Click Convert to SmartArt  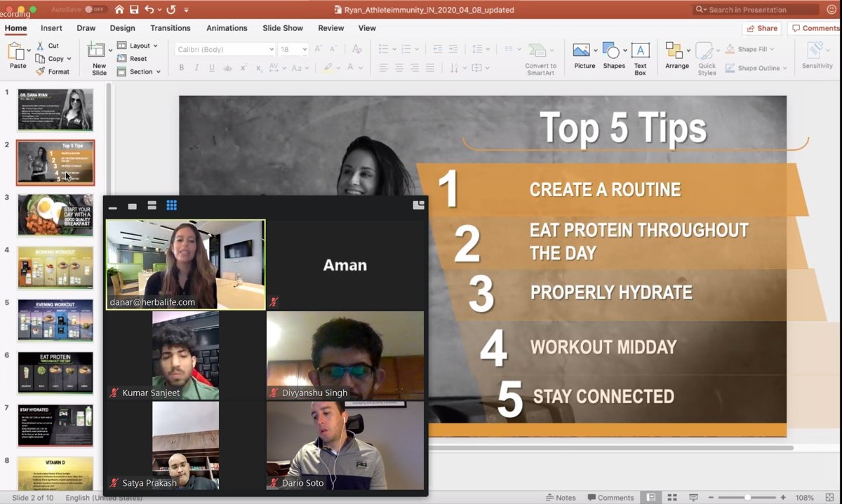[x=540, y=59]
